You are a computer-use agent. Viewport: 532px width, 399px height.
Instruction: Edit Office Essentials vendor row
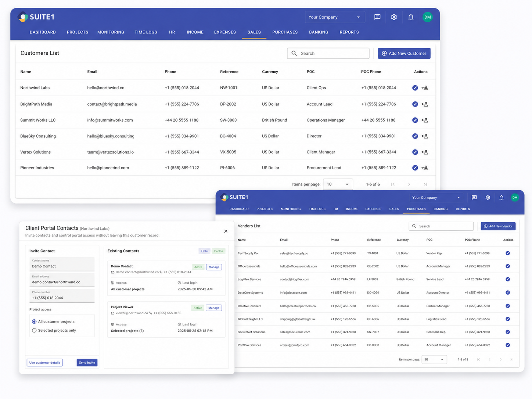tap(508, 266)
